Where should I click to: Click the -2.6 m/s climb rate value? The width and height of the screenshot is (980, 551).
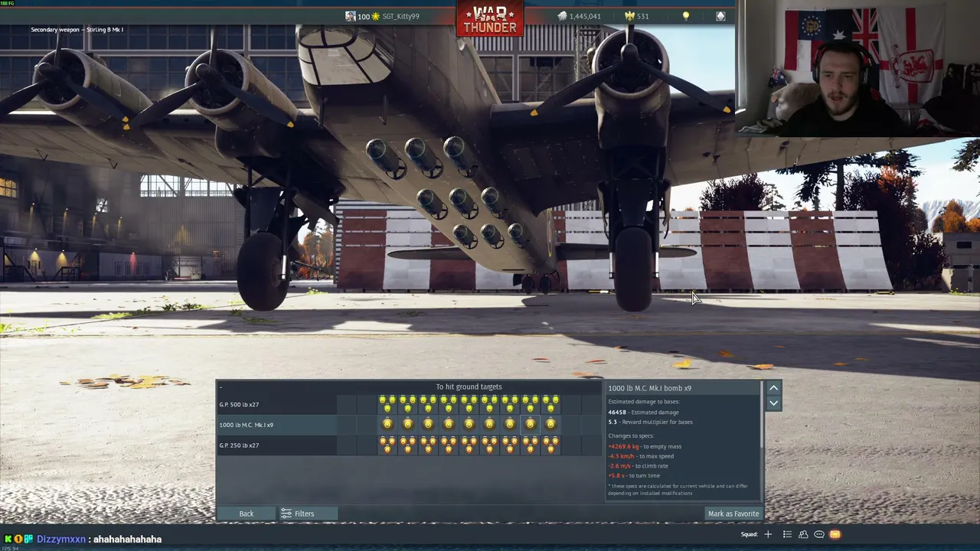point(619,466)
